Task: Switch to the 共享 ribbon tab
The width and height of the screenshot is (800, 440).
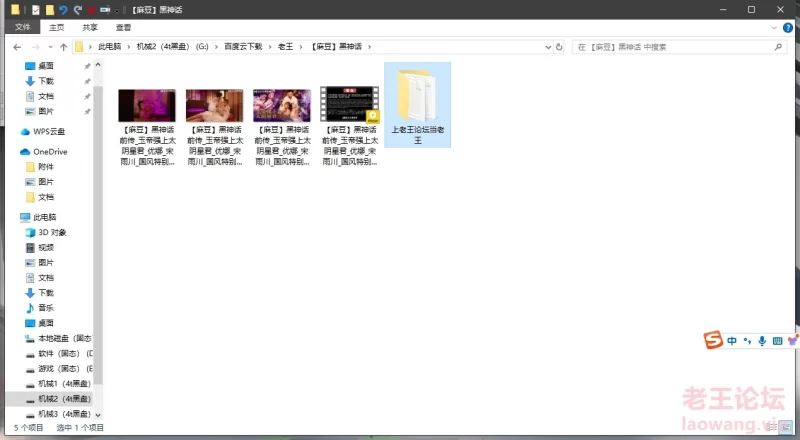Action: click(x=90, y=27)
